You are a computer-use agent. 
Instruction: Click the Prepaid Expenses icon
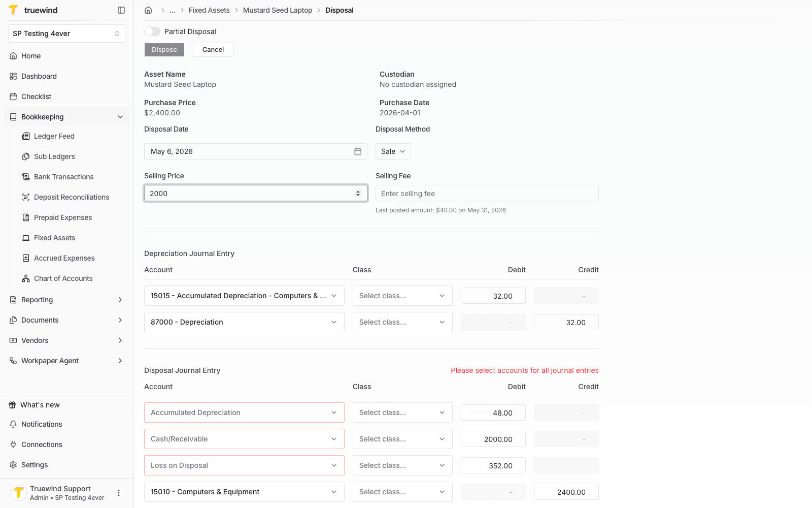tap(26, 217)
